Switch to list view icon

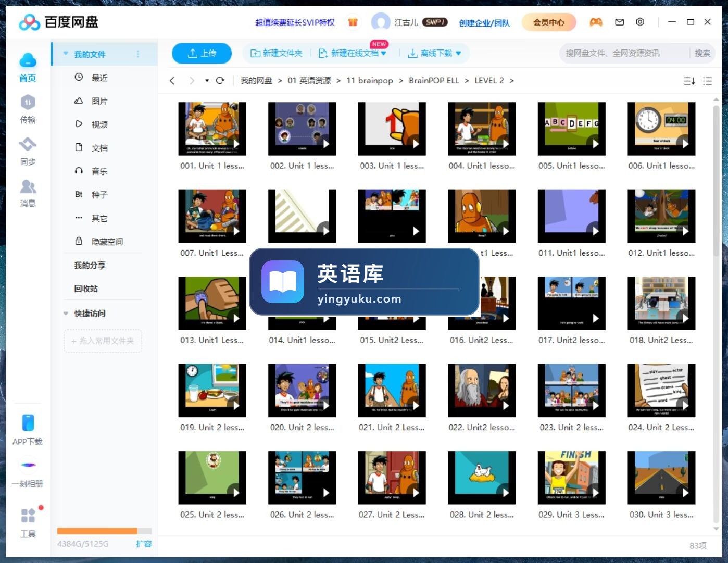707,81
